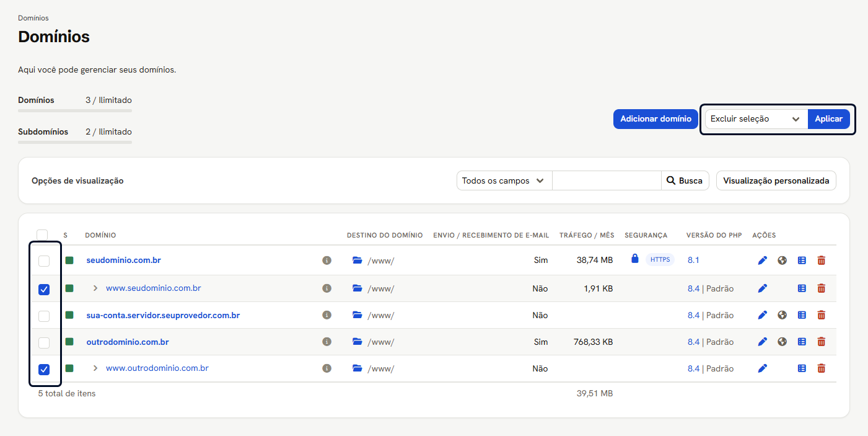The height and width of the screenshot is (436, 868).
Task: Open the "Todos os campos" dropdown
Action: (x=504, y=181)
